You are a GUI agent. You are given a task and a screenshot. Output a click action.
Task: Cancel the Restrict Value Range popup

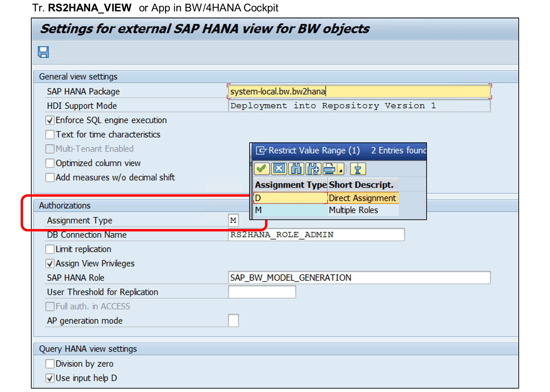point(279,169)
